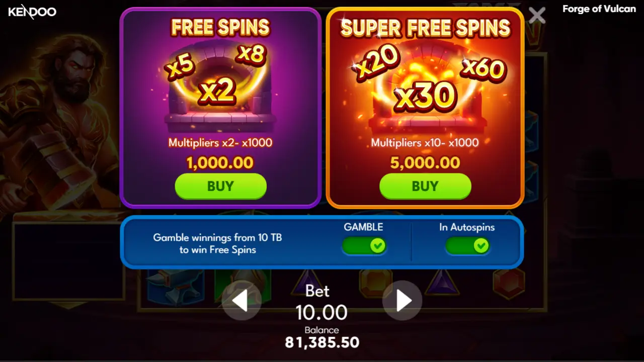
Task: Select the x8 multiplier badge
Action: click(251, 54)
